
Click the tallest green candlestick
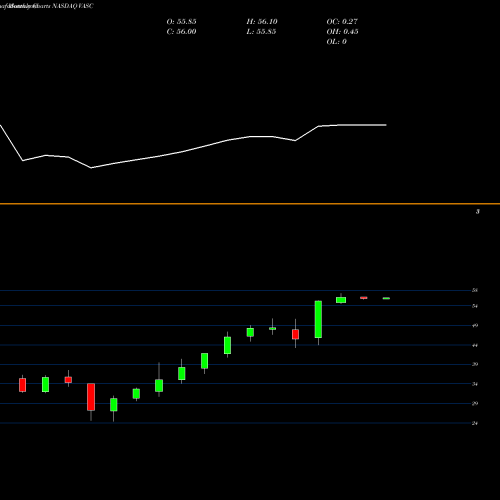(x=318, y=319)
